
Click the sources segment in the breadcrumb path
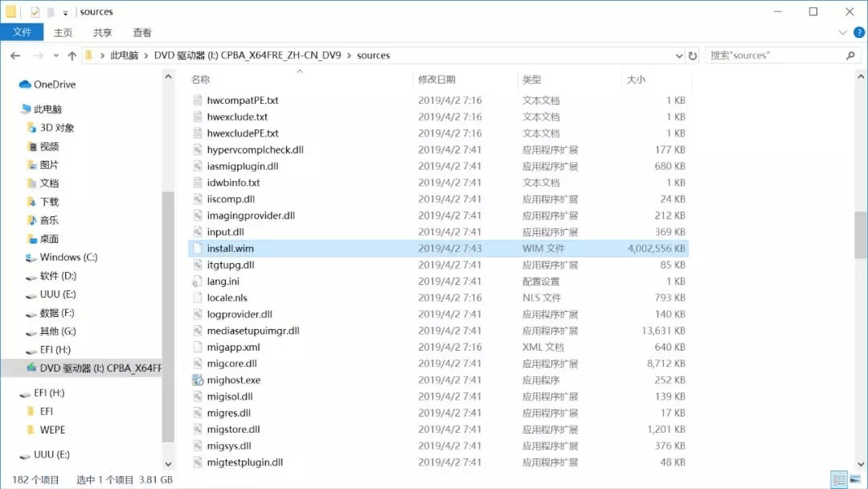(374, 55)
